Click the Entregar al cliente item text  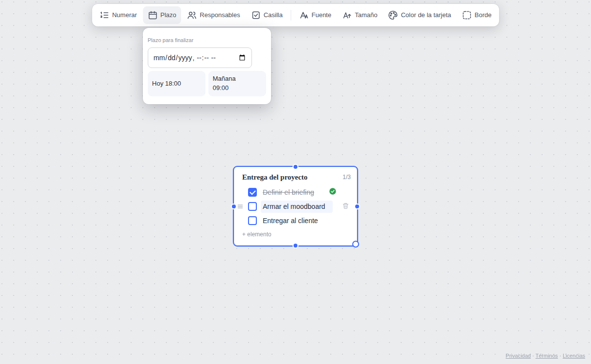290,221
